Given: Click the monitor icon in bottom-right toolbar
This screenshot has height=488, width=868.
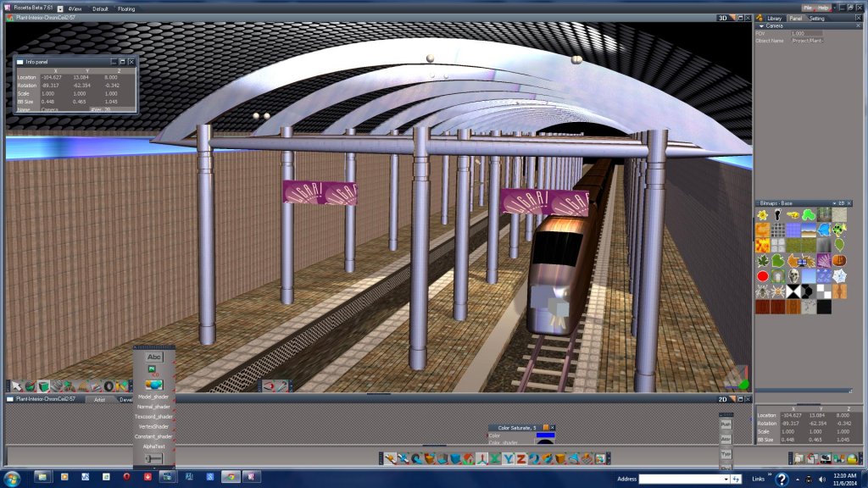Looking at the screenshot, I should (826, 458).
